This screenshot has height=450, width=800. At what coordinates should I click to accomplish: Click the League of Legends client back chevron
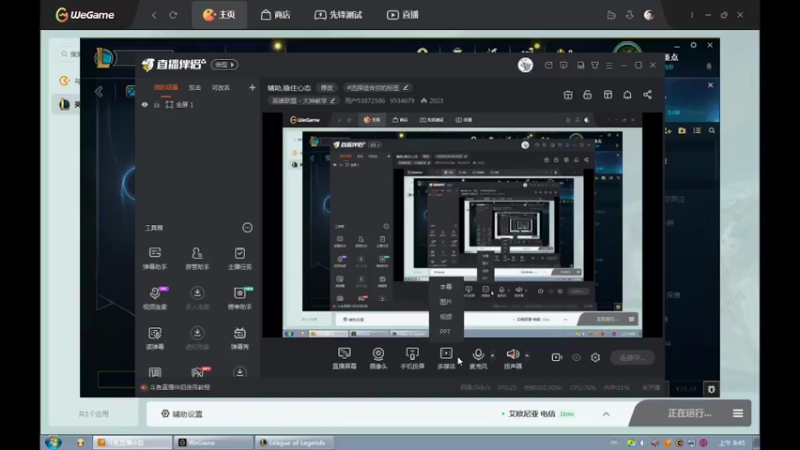(x=99, y=92)
